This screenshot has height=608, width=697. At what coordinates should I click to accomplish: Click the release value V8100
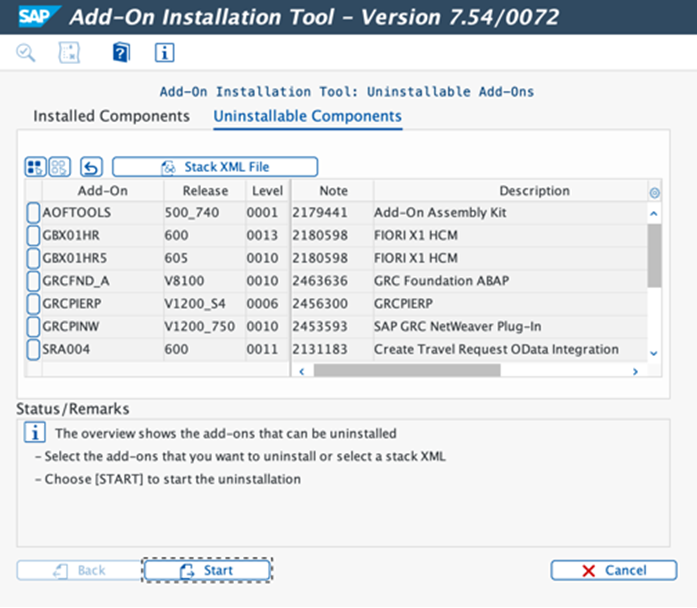coord(184,281)
